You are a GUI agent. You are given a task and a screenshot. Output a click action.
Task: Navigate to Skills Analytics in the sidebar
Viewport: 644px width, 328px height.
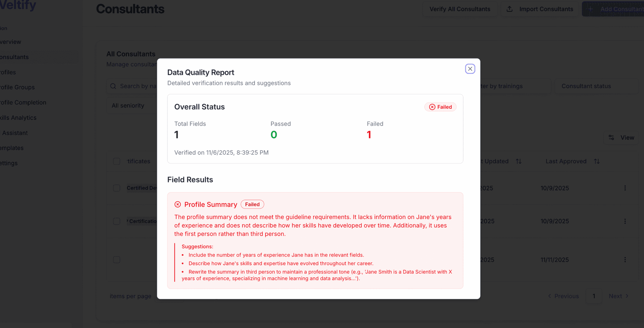pos(18,118)
